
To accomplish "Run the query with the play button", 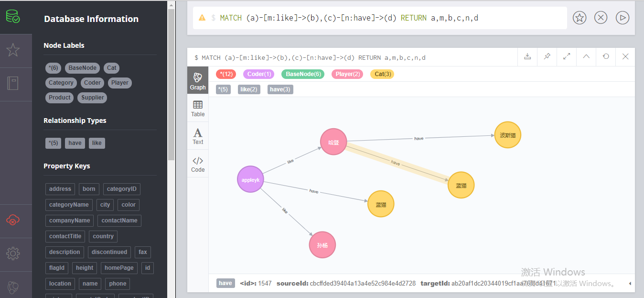I will (x=622, y=17).
